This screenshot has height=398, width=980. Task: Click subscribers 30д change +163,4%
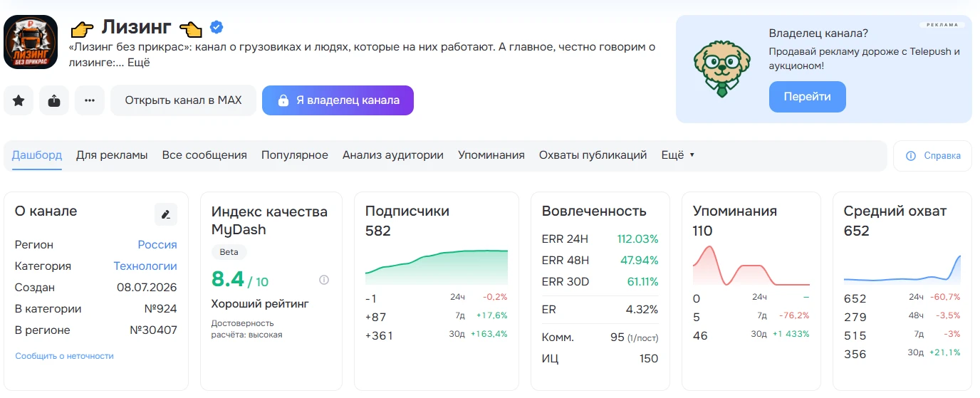[x=489, y=334]
